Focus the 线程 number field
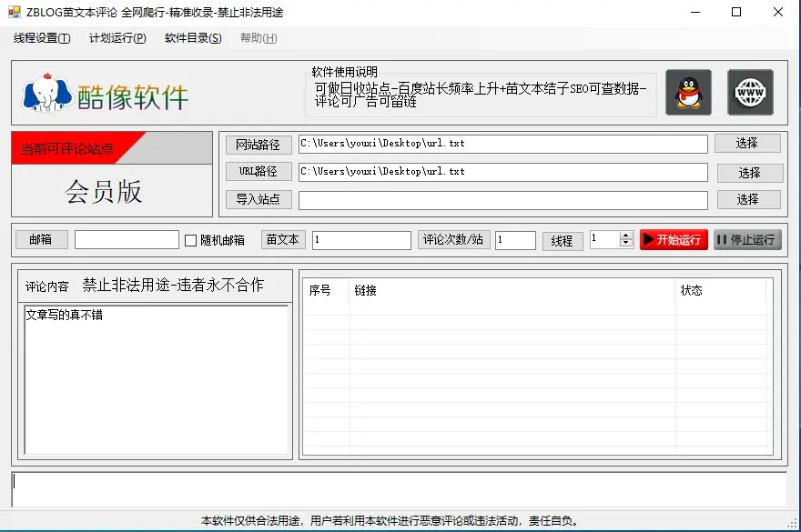The image size is (801, 532). tap(604, 239)
